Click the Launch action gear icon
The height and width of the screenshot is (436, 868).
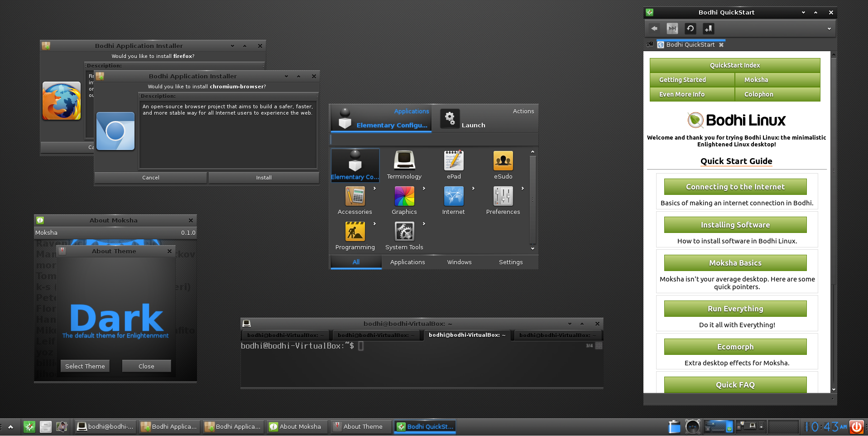pyautogui.click(x=450, y=119)
